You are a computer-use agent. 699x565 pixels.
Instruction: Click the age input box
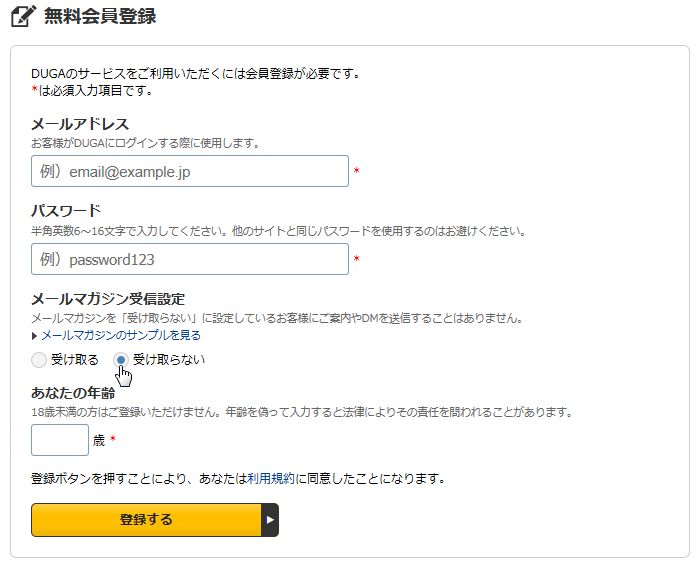pos(60,440)
